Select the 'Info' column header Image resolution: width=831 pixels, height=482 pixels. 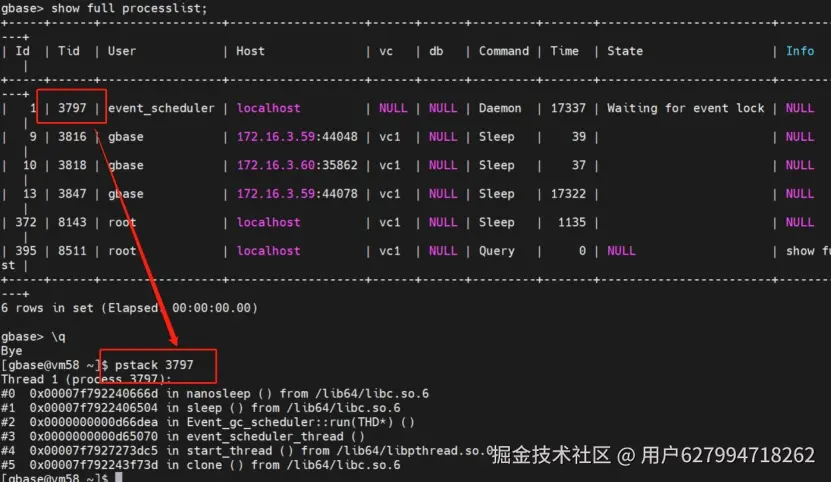800,51
